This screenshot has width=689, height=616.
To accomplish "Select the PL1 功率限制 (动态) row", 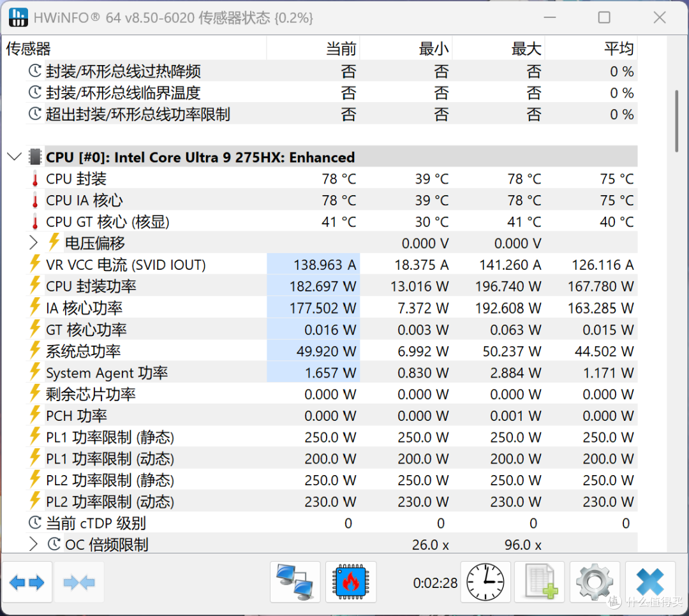I will pos(332,458).
